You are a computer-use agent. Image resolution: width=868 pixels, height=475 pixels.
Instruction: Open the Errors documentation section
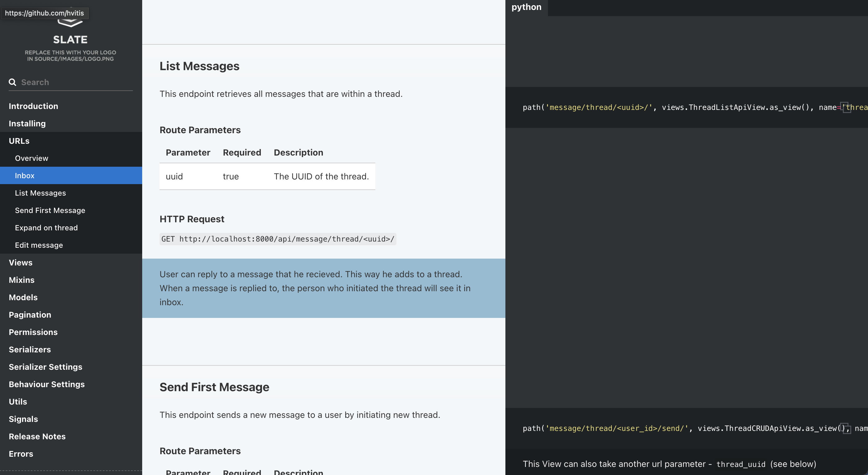pos(21,454)
